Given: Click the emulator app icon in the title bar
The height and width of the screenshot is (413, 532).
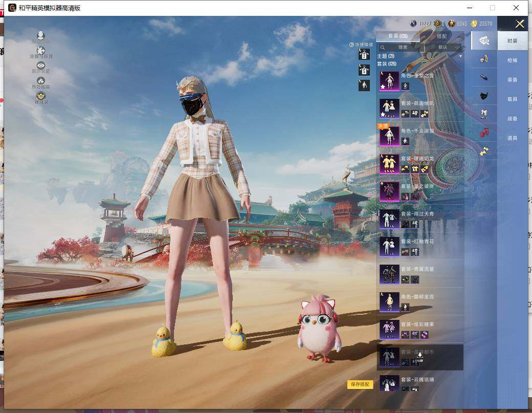Looking at the screenshot, I should tap(12, 8).
